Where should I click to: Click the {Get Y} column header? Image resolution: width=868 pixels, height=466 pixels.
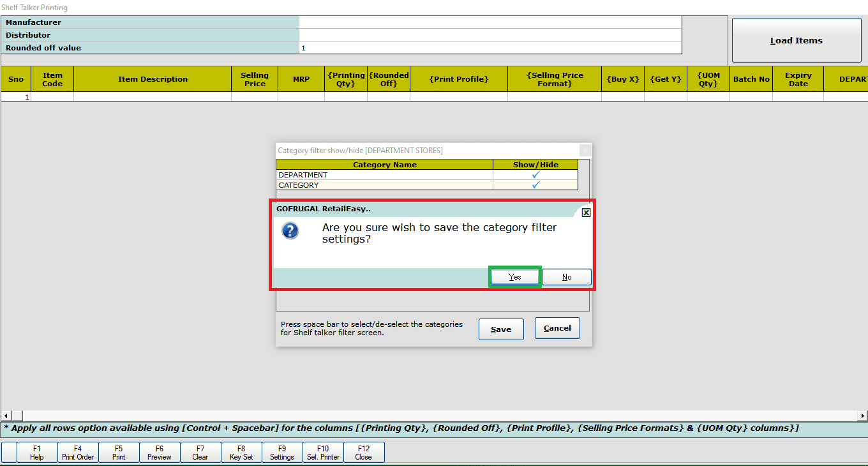666,79
